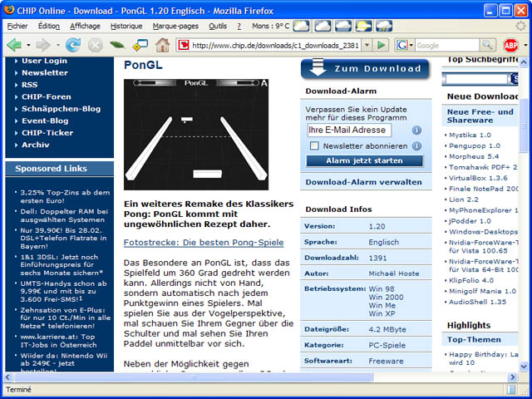Click the URL address bar field
Screen dimensions: 532x399
(275, 45)
